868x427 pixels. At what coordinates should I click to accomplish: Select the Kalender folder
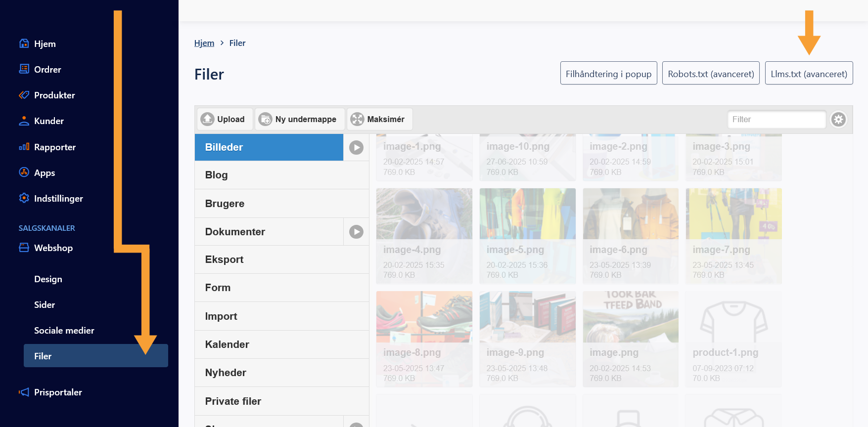[282, 344]
